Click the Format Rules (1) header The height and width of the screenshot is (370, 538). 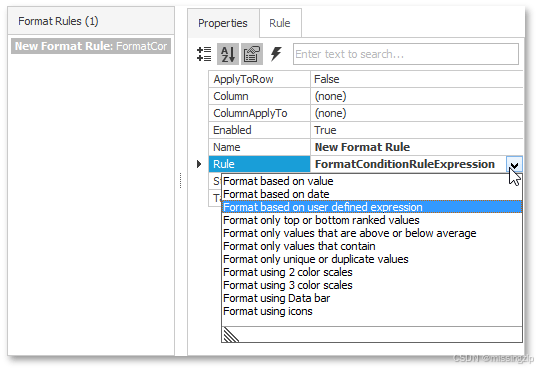click(91, 21)
